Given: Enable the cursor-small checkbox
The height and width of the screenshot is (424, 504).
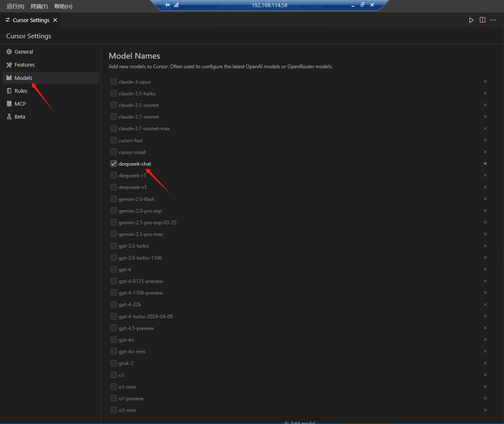Looking at the screenshot, I should pos(113,152).
